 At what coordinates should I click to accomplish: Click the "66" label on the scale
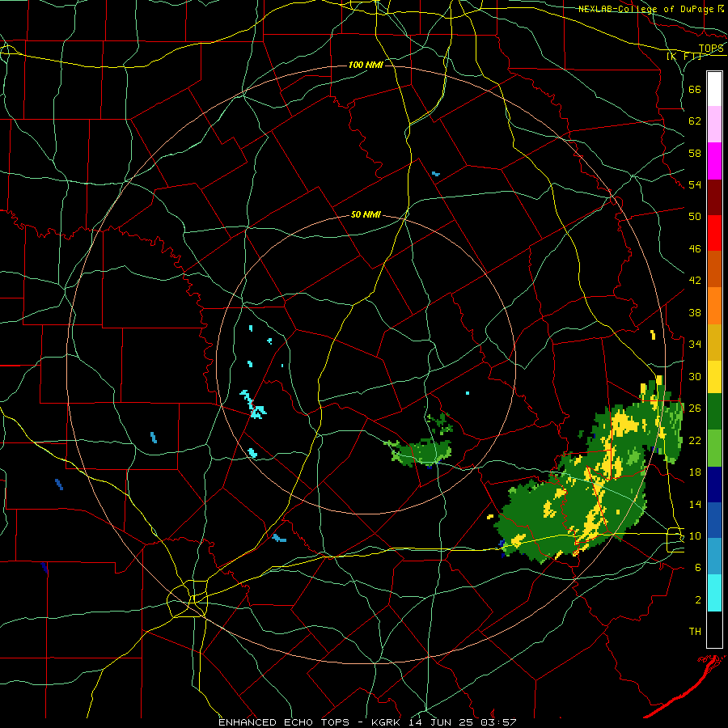pyautogui.click(x=695, y=90)
